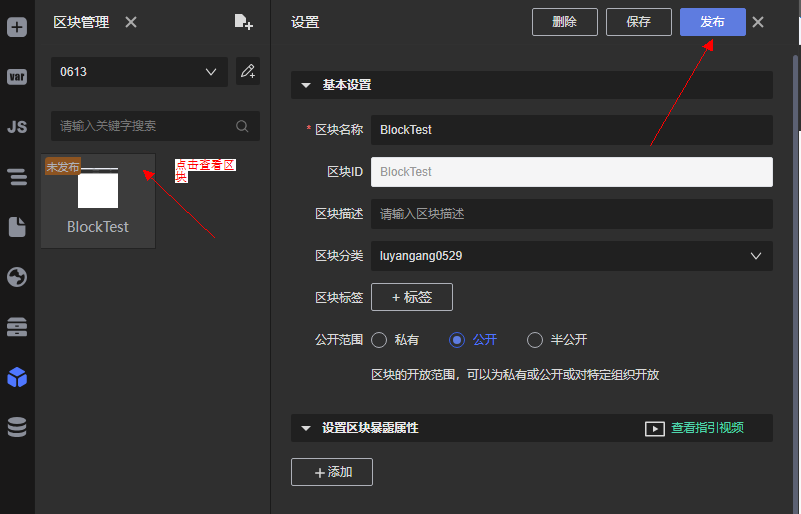Click the plus add-component sidebar icon
801x514 pixels.
click(x=17, y=27)
